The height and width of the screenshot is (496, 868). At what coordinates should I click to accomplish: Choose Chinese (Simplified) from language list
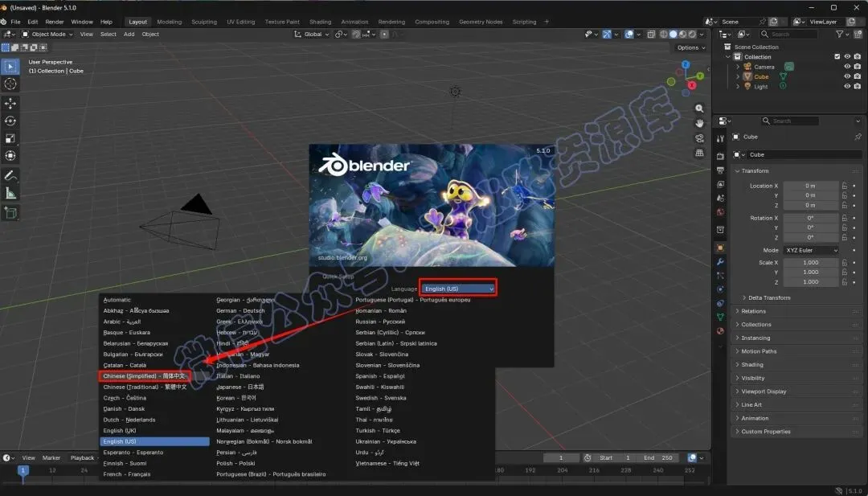point(145,376)
